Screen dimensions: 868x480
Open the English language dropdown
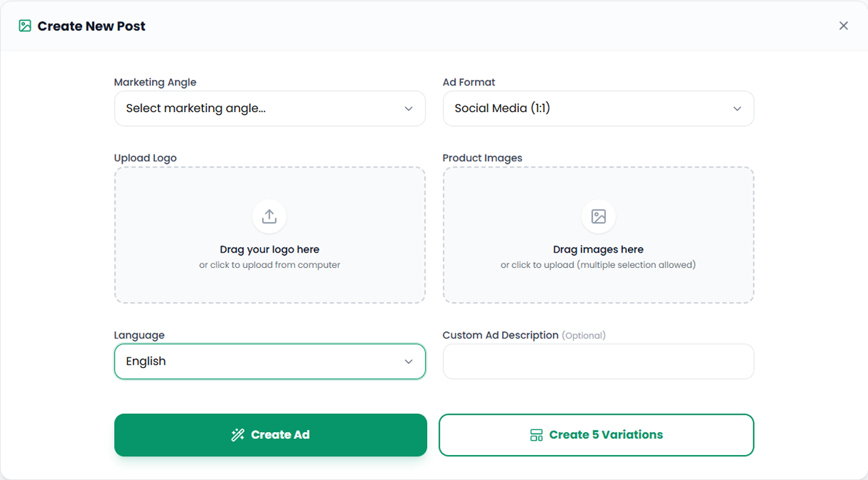coord(269,361)
